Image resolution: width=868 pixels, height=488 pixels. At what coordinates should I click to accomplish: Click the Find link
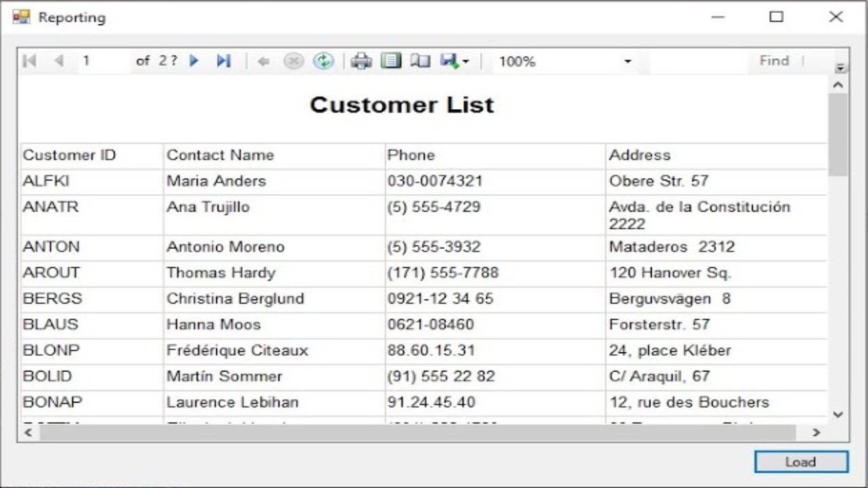click(x=774, y=61)
